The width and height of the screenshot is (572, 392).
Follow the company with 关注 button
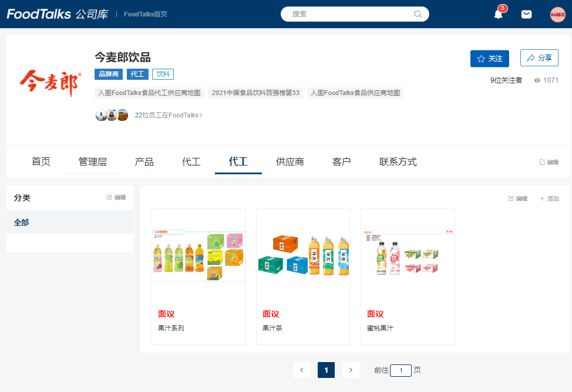[490, 58]
